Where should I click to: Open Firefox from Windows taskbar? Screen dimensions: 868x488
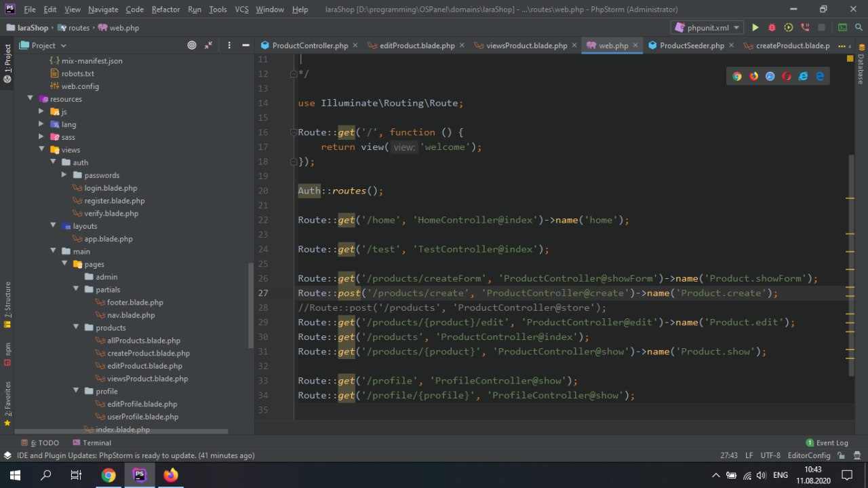pyautogui.click(x=171, y=475)
